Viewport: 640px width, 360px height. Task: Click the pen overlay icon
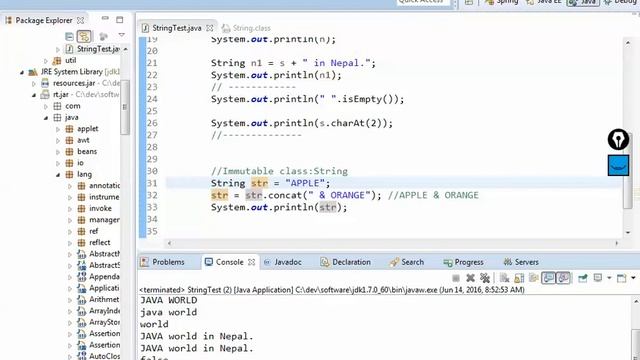[618, 139]
